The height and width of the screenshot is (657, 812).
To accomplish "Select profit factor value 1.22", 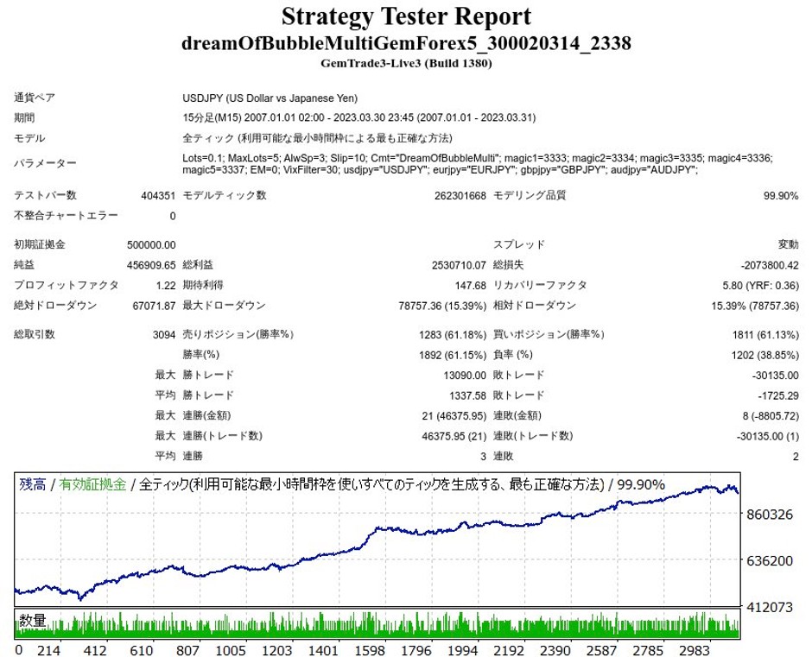I will tap(166, 285).
